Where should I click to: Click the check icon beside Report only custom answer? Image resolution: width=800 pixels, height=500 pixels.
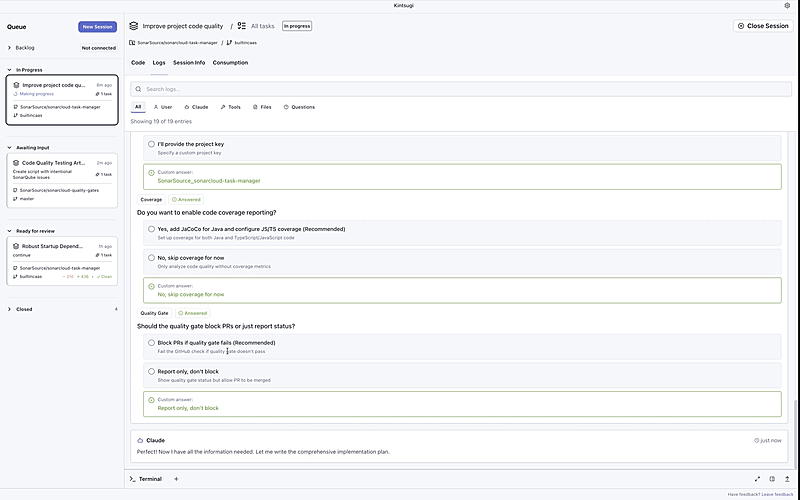coord(151,400)
